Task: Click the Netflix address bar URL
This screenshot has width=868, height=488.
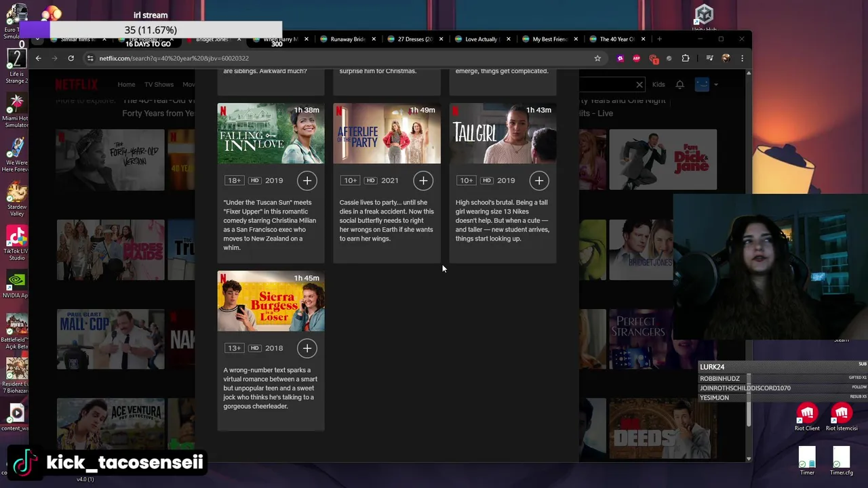Action: 174,58
